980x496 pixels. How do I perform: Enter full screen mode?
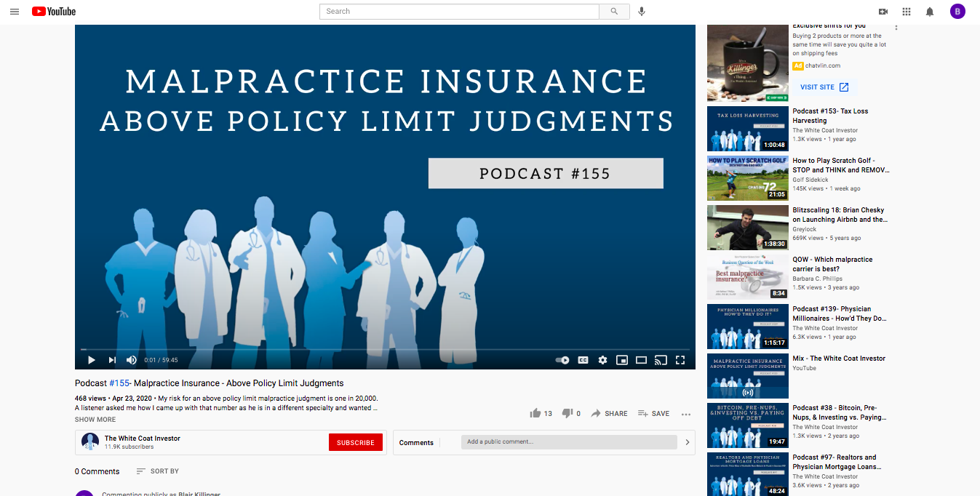[680, 360]
